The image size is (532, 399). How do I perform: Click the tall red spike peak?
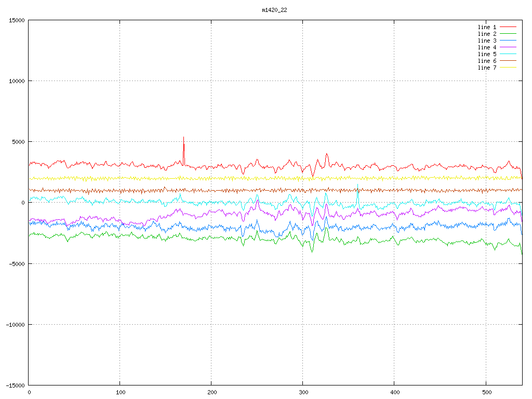point(183,137)
